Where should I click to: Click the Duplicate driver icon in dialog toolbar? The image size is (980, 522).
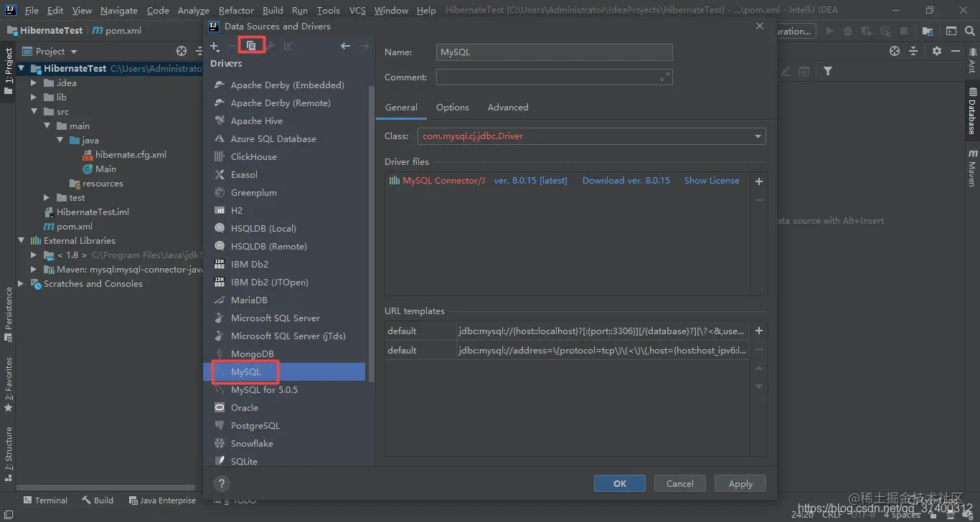(x=251, y=46)
